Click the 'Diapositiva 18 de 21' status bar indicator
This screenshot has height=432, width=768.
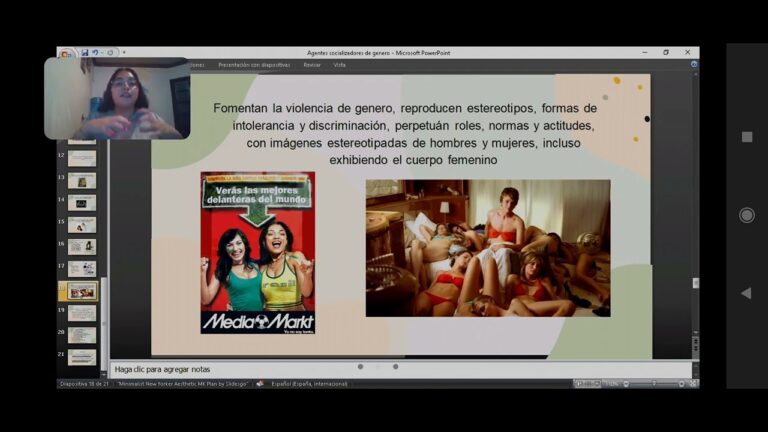pos(84,384)
